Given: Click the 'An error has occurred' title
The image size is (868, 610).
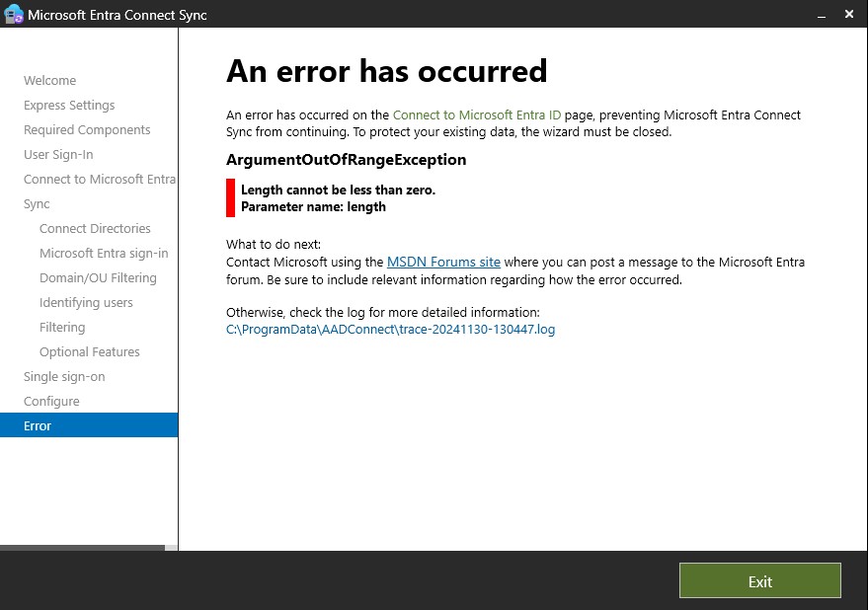Looking at the screenshot, I should [x=386, y=71].
